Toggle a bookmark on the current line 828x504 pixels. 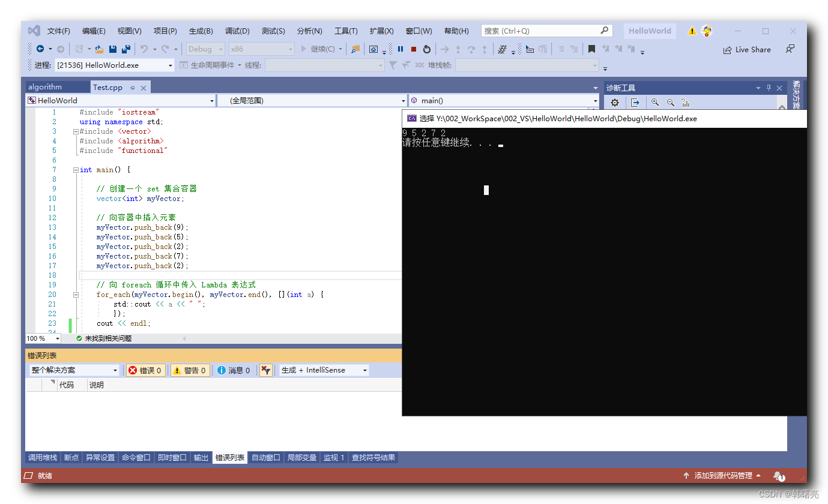pos(591,49)
